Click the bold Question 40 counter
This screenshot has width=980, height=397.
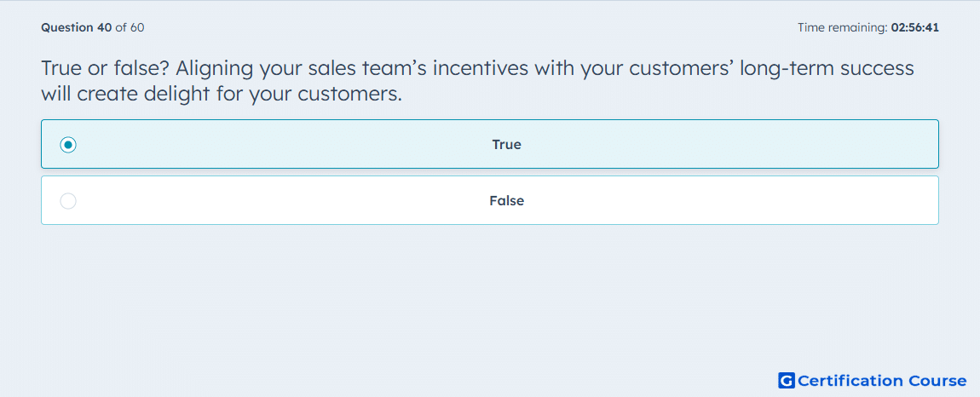(x=76, y=27)
